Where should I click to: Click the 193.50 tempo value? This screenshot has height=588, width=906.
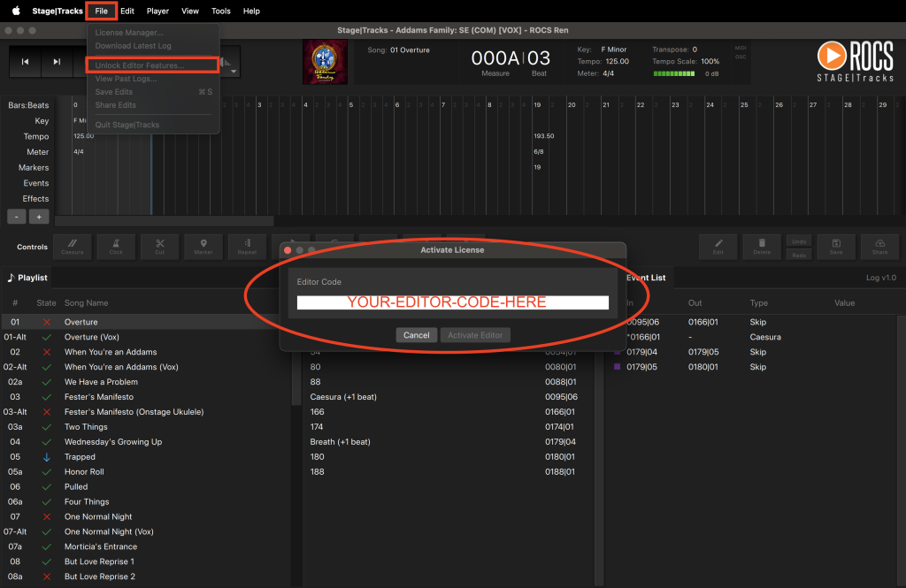(544, 136)
